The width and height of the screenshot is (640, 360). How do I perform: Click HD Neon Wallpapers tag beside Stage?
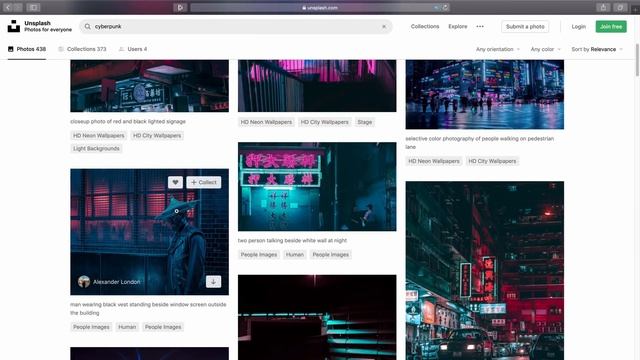pos(266,122)
